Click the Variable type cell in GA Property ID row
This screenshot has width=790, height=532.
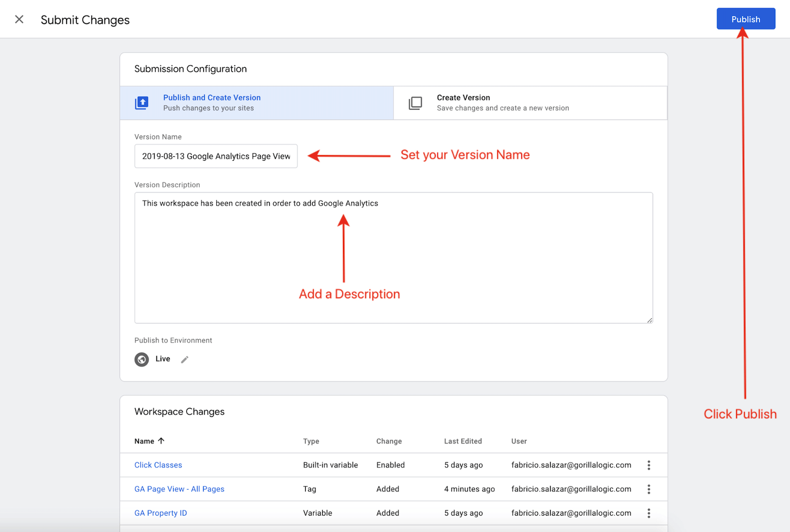click(x=318, y=513)
